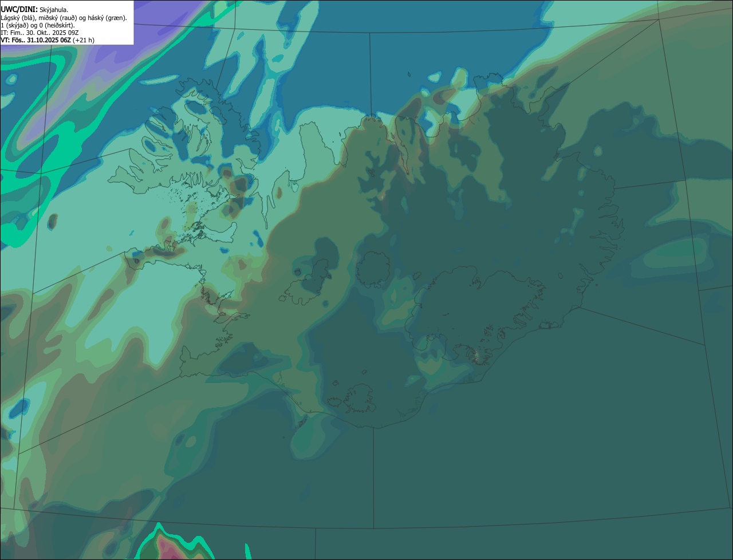This screenshot has height=560, width=733.
Task: Click the valid time 'VT: Fös.. 31.10.2025 06Z'
Action: (36, 40)
